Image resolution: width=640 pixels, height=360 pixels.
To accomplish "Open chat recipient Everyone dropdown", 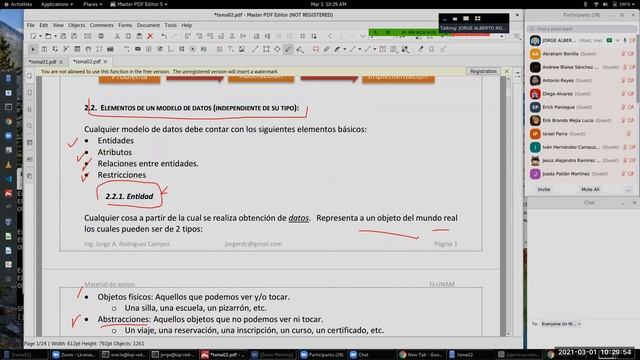I will pos(561,324).
